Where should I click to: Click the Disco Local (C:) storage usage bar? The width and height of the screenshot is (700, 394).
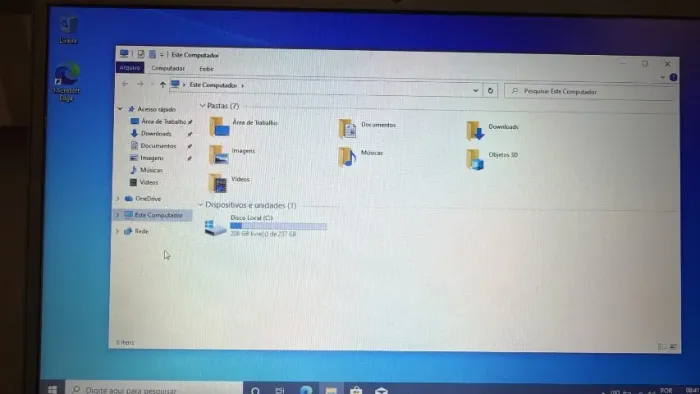click(278, 226)
